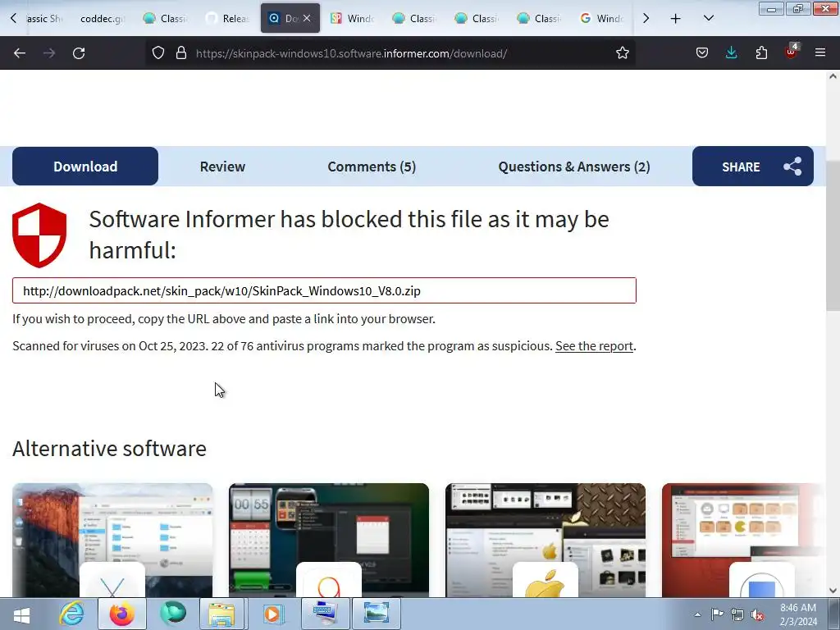
Task: Click the page vertical scrollbar thumb
Action: point(833,235)
